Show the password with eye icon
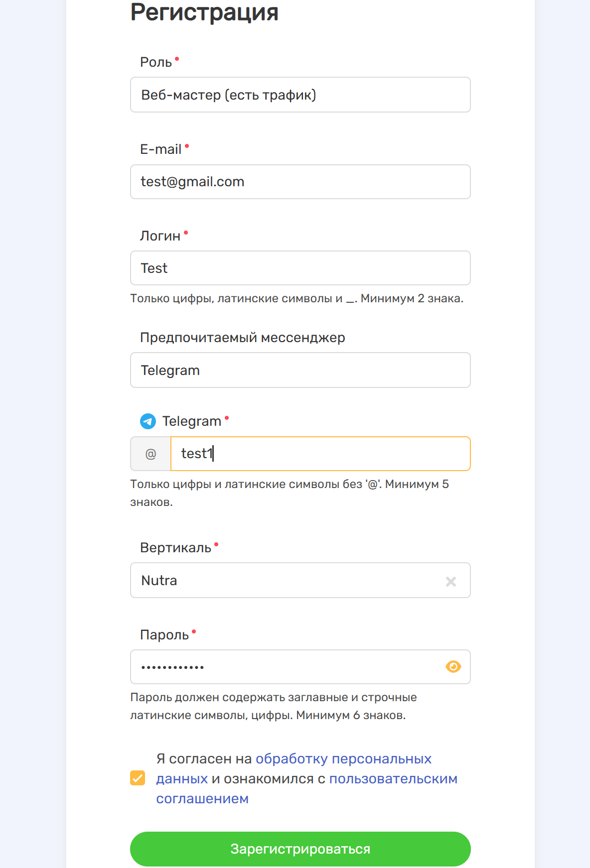This screenshot has height=868, width=590. click(x=453, y=667)
